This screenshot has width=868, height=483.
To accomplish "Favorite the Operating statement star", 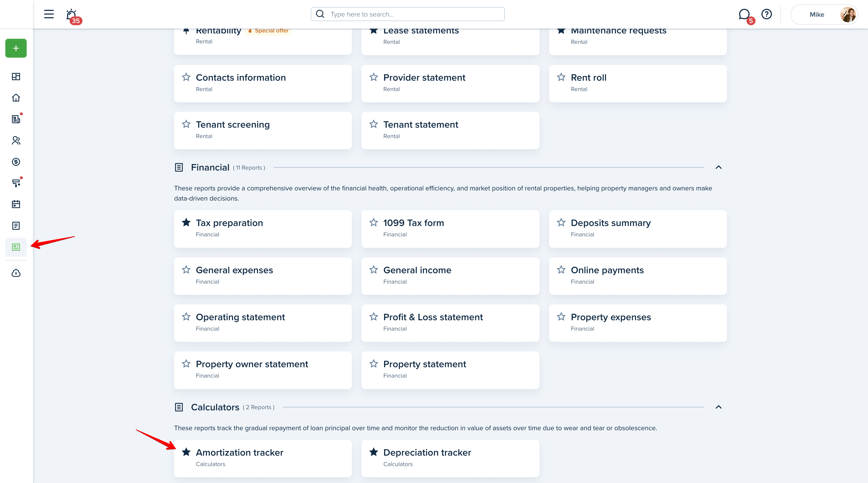I will 186,317.
